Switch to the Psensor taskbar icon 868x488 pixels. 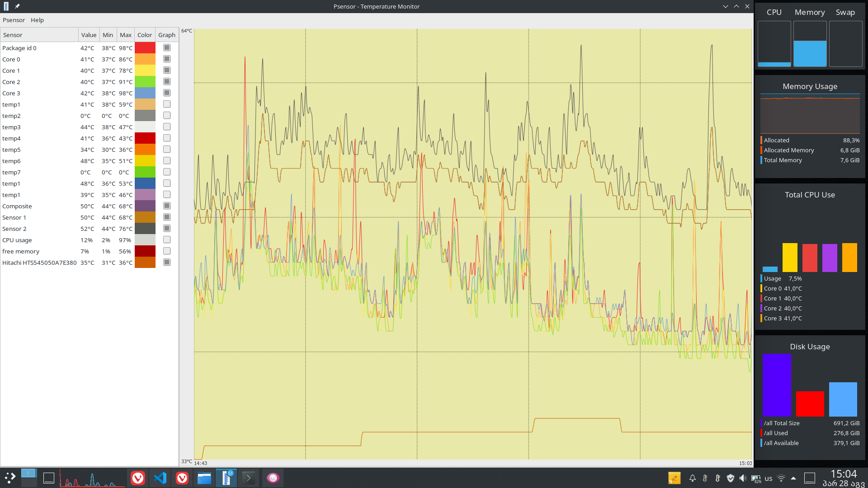coord(226,478)
